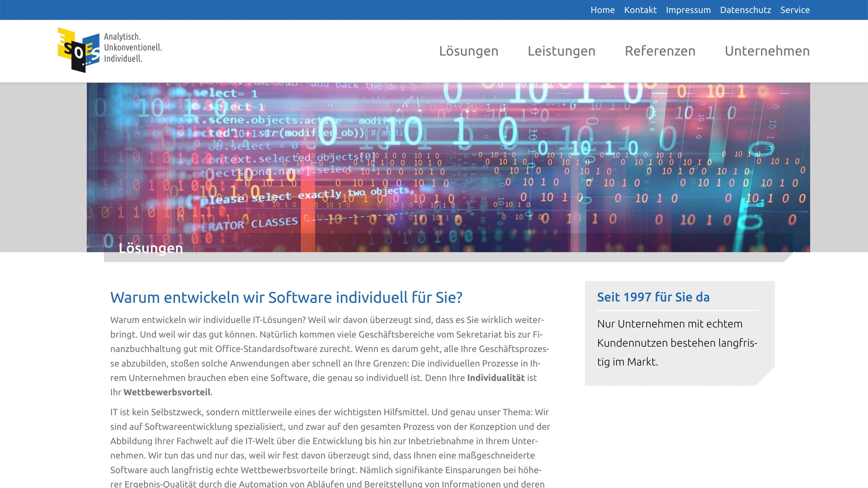Image resolution: width=868 pixels, height=488 pixels.
Task: Open the Impressum link
Action: point(688,10)
